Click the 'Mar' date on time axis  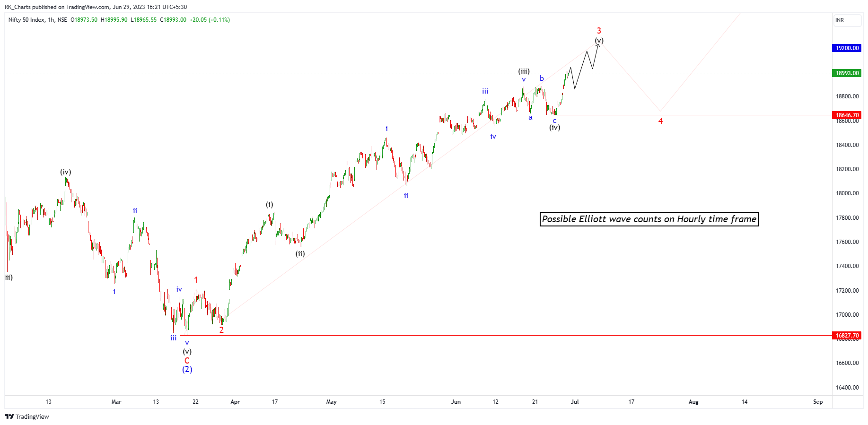tap(116, 402)
